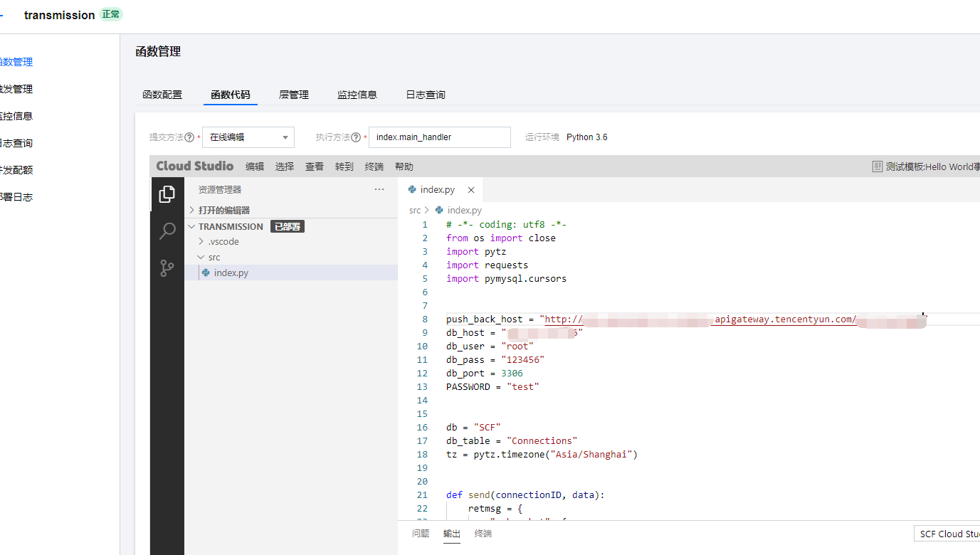Switch to the 监控信息 tab
The image size is (980, 555).
coord(357,95)
